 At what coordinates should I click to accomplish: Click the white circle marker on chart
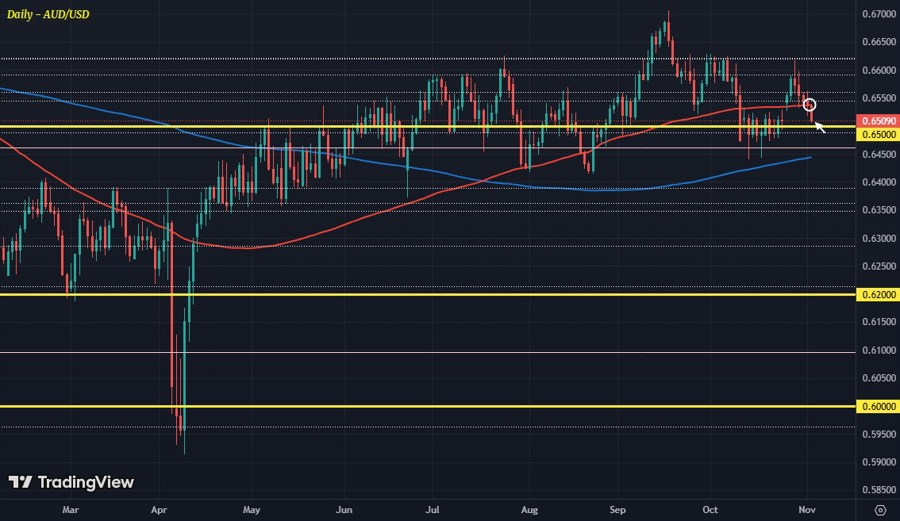(810, 105)
